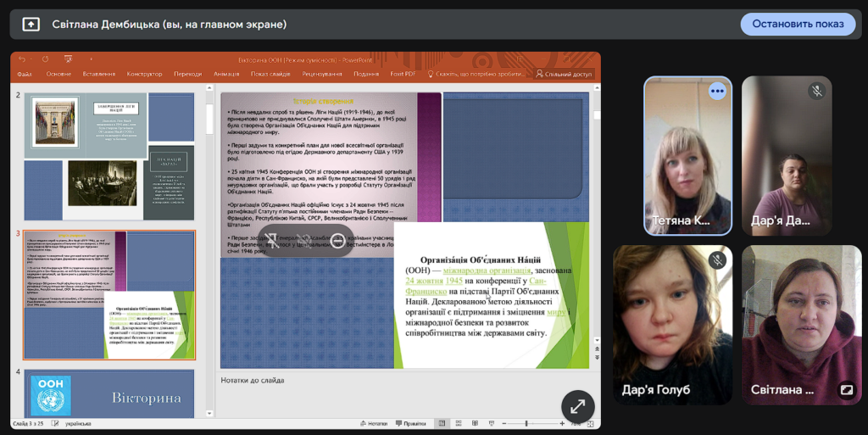Open the Показ слайдів ribbon tab
Screen dimensions: 868x435
pyautogui.click(x=270, y=74)
